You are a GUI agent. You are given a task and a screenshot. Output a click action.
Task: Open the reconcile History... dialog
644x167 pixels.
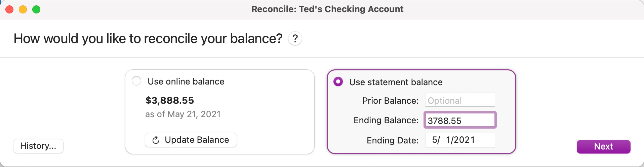38,146
